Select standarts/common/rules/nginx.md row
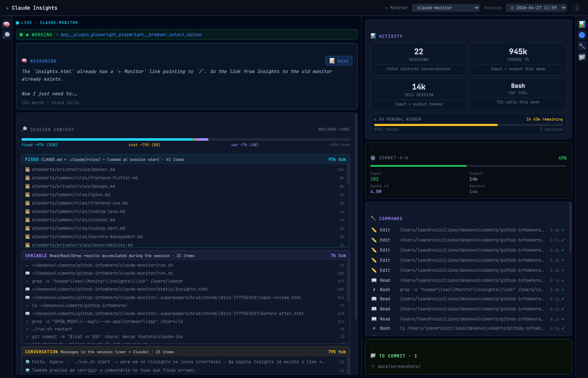 pyautogui.click(x=185, y=195)
